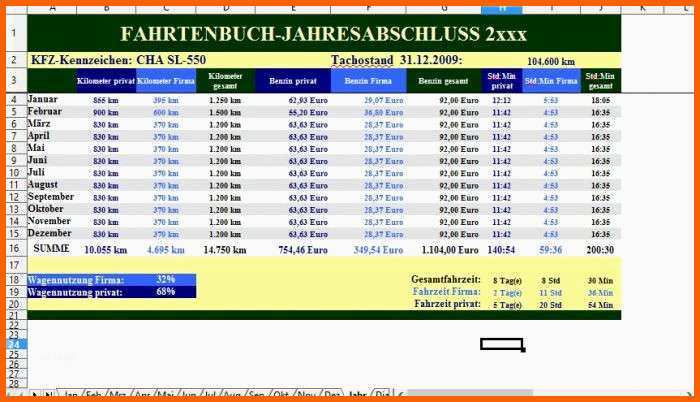This screenshot has width=700, height=402.
Task: Click horizontal scrollbar right arrow
Action: pos(688,394)
